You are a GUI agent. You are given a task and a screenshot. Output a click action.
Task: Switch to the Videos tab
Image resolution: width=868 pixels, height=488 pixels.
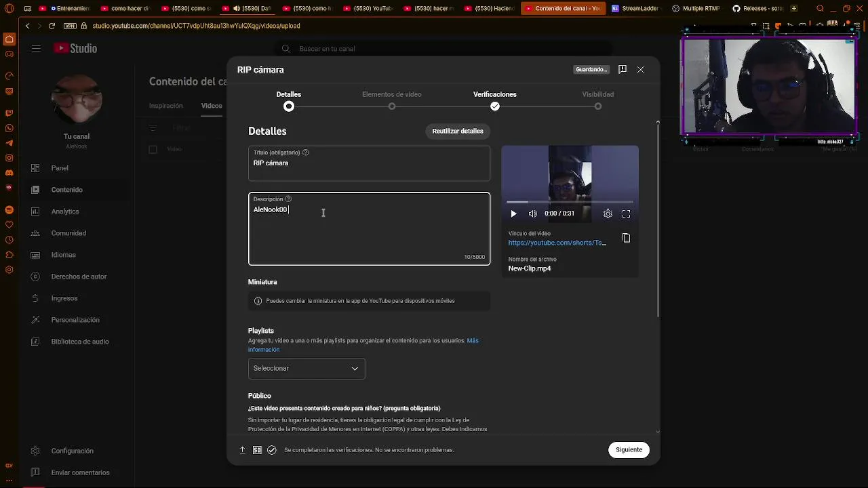click(212, 106)
